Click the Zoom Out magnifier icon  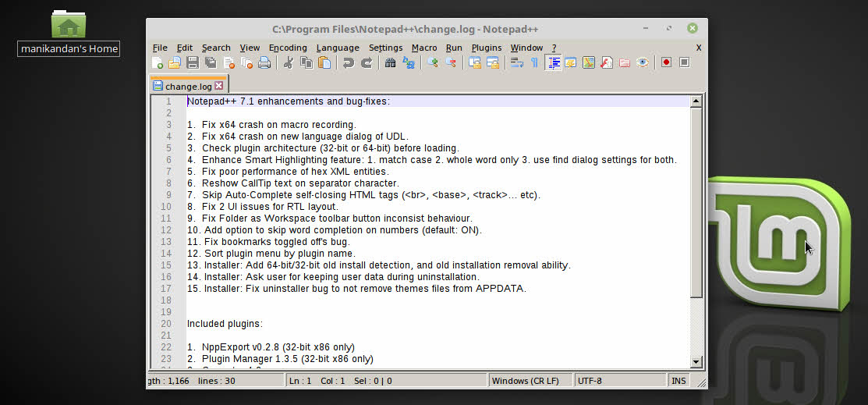pyautogui.click(x=451, y=62)
